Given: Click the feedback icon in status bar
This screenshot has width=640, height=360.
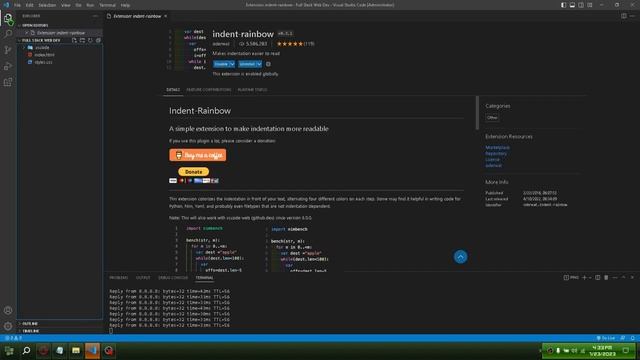Looking at the screenshot, I should 623,338.
